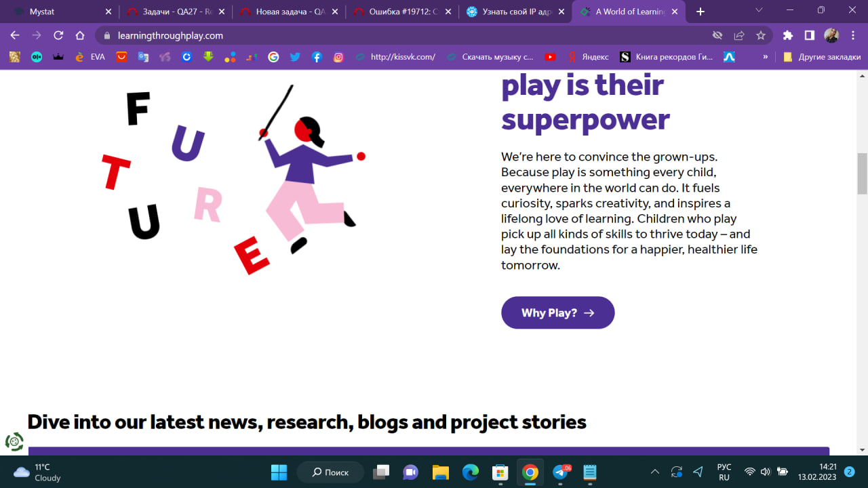Open the YouTube bookmark icon
868x488 pixels.
tap(550, 57)
